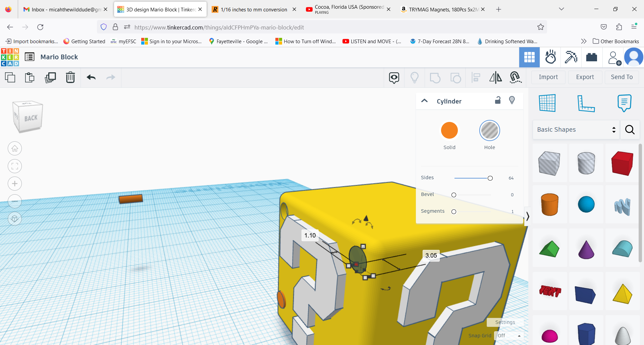
Task: Open the Align tool
Action: 476,77
